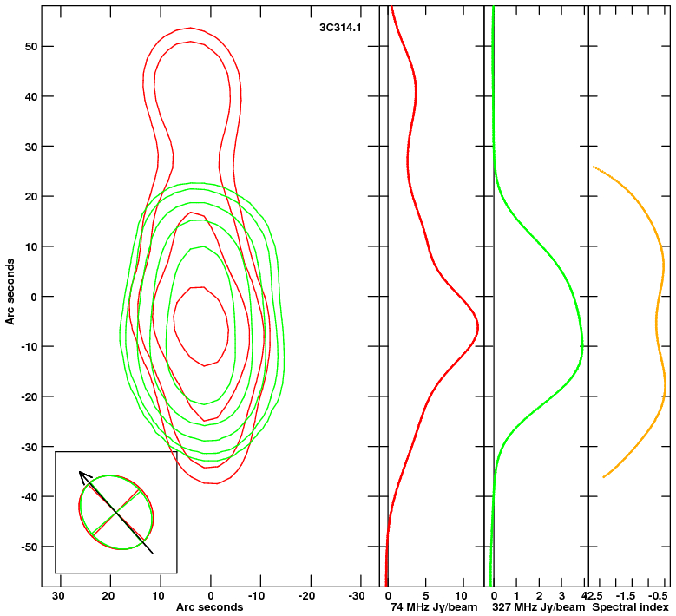The image size is (676, 616).
Task: Click the '327 MHz Jy/beam' axis label
Action: [x=539, y=607]
